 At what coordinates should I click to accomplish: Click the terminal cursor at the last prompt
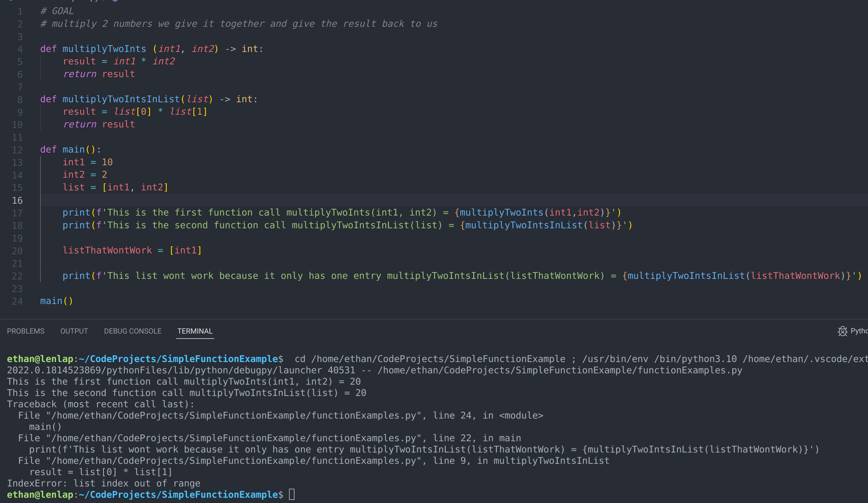point(292,494)
